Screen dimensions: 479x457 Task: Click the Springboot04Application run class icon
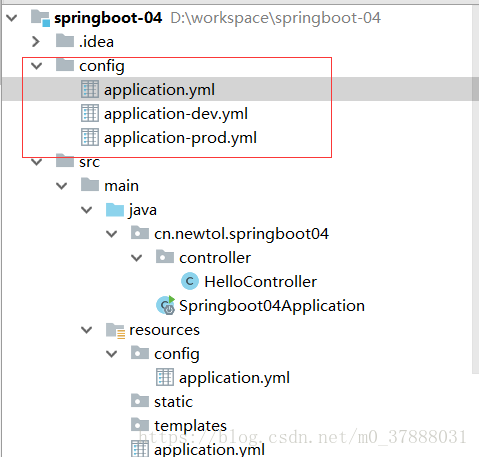coord(166,305)
